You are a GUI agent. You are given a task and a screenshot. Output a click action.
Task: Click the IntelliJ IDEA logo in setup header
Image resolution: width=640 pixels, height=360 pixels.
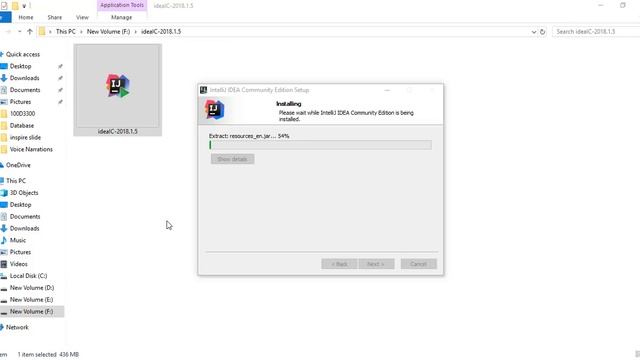click(x=214, y=110)
